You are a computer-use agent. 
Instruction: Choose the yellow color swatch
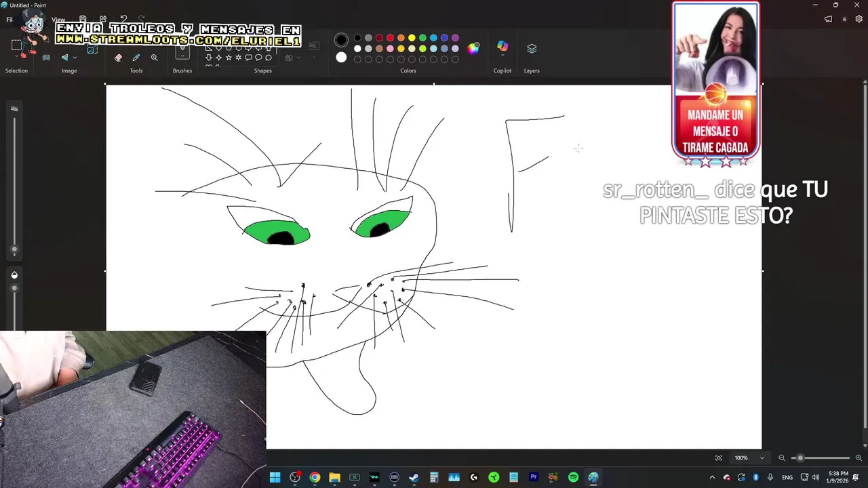tap(412, 38)
